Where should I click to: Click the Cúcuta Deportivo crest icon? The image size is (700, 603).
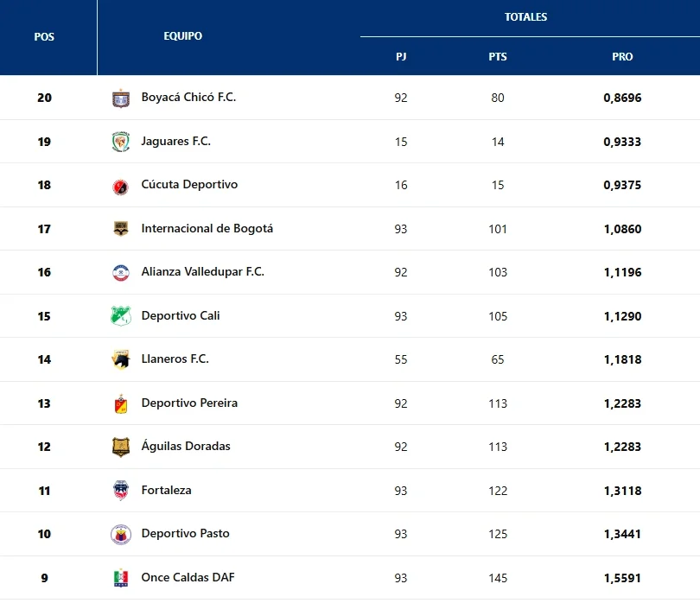click(121, 186)
